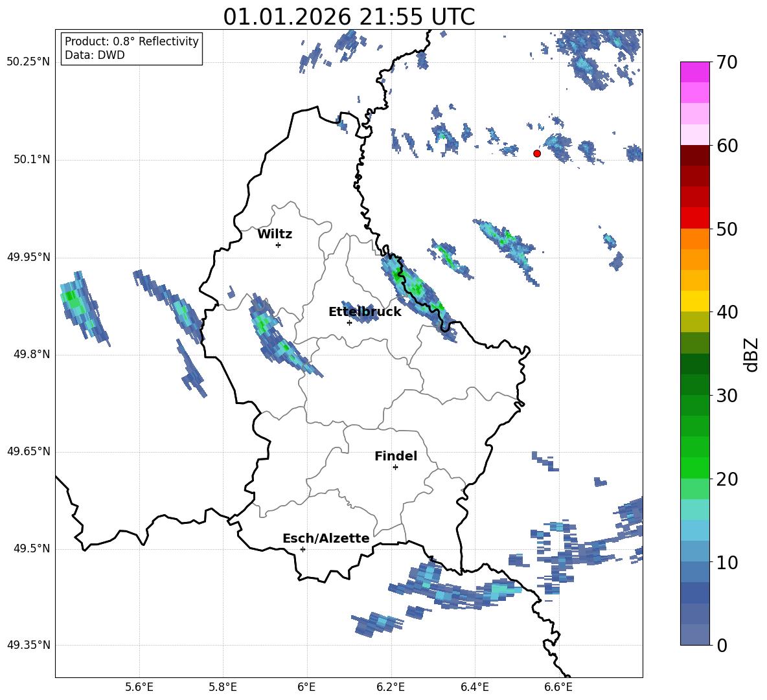Screen dimensions: 767x700
Task: Click the 5.6°E longitude label
Action: point(139,687)
